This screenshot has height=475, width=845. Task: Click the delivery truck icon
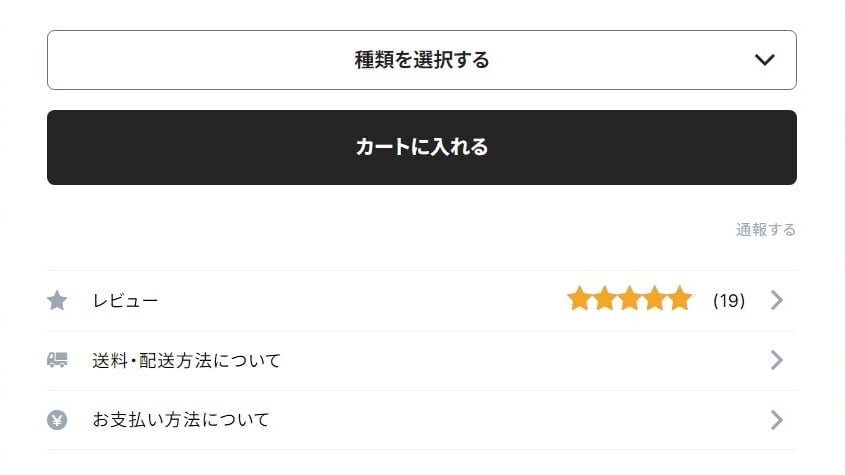(57, 360)
